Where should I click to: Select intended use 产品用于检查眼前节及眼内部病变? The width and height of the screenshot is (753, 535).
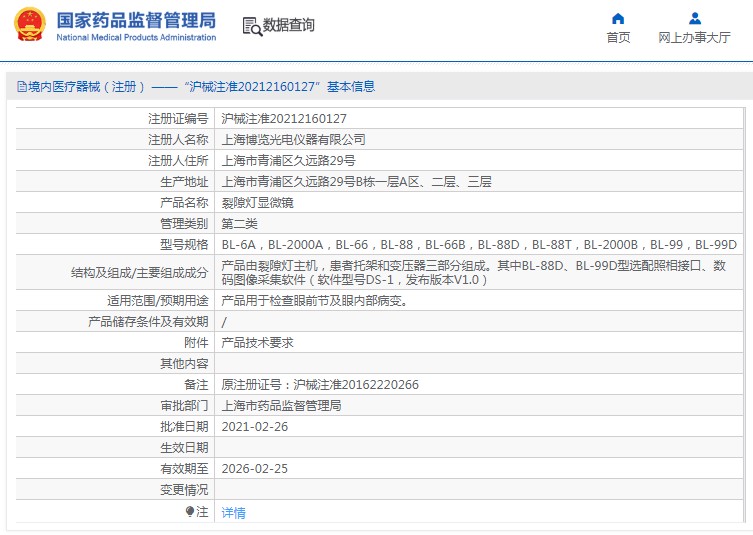tap(315, 301)
